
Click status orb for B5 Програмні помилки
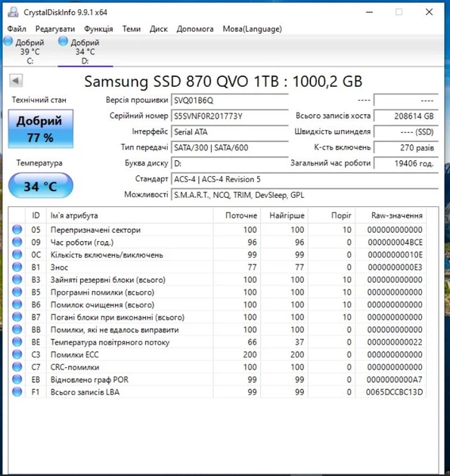pos(17,292)
